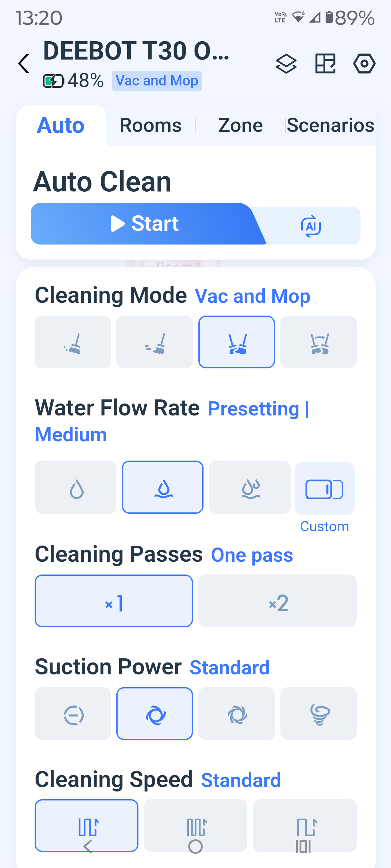Select the mop-after-vacuum cleaning mode icon

[x=319, y=342]
